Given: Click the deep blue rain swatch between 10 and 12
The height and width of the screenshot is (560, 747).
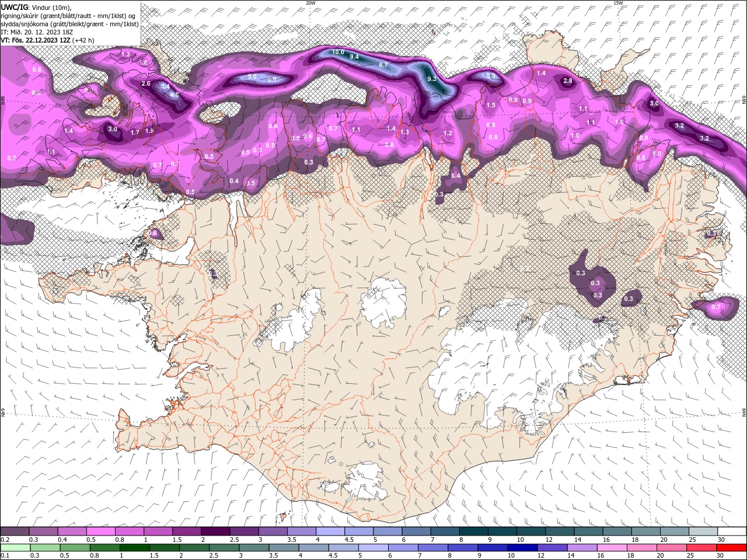Looking at the screenshot, I should [521, 548].
